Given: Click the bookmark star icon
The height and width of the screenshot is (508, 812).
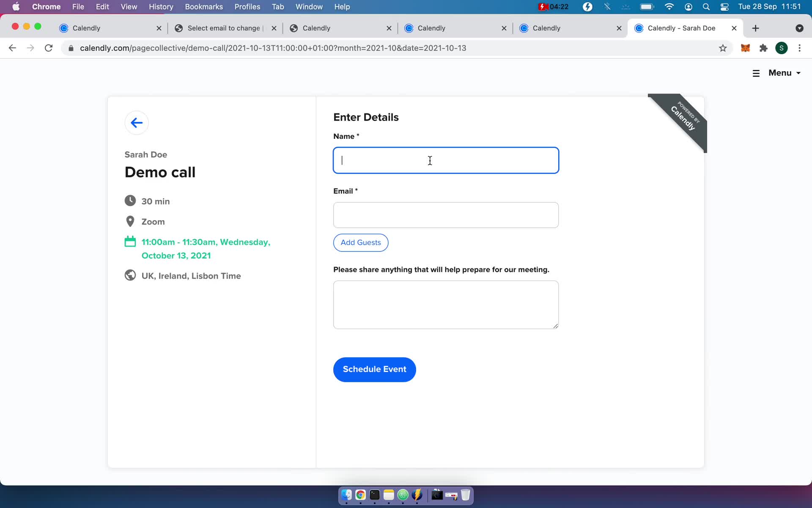Looking at the screenshot, I should coord(723,48).
